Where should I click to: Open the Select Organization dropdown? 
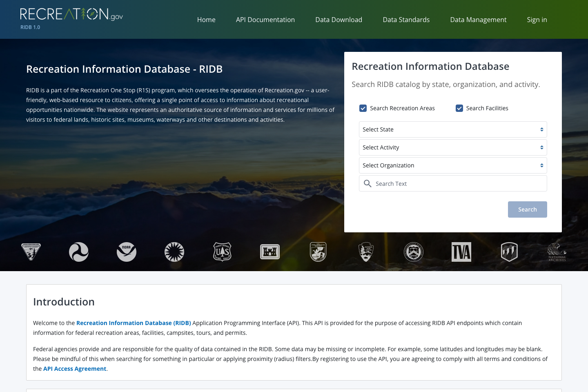click(x=452, y=165)
